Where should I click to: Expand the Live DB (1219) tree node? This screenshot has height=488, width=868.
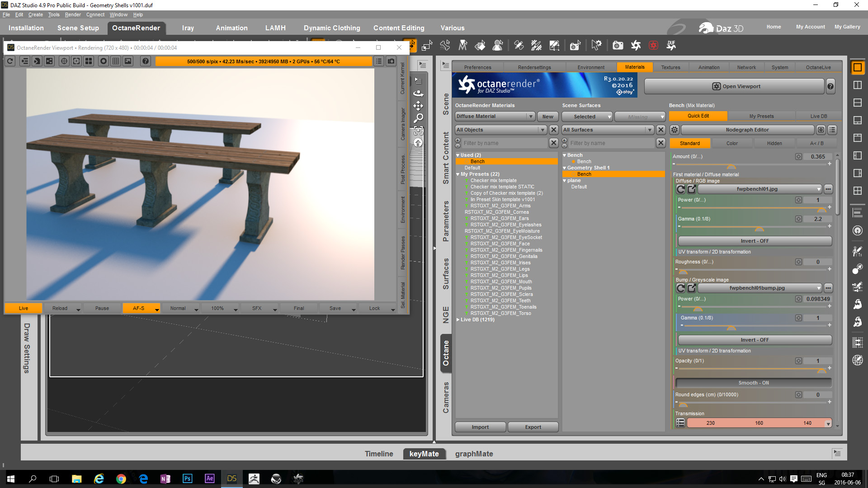coord(458,319)
